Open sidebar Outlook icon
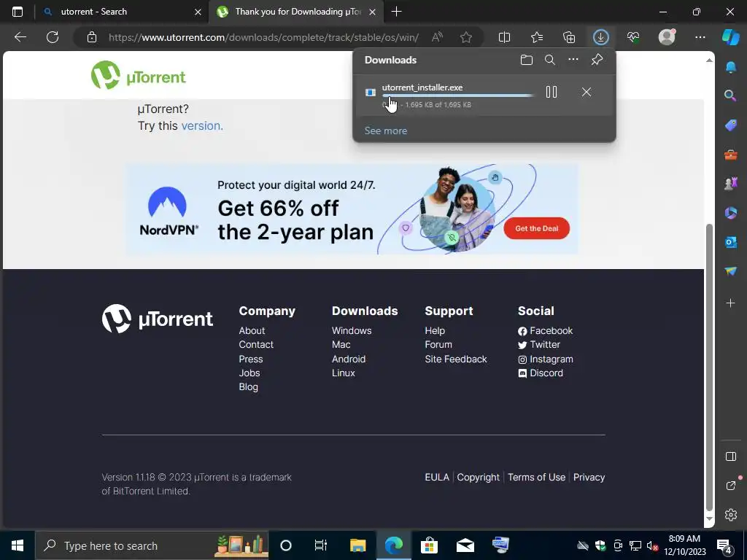 (730, 242)
